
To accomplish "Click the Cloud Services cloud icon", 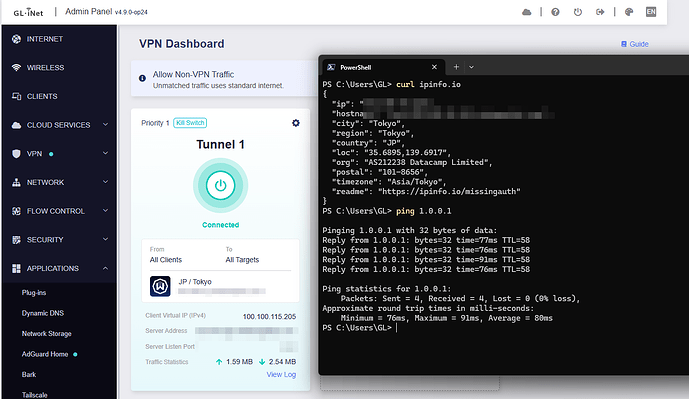I will tap(16, 125).
